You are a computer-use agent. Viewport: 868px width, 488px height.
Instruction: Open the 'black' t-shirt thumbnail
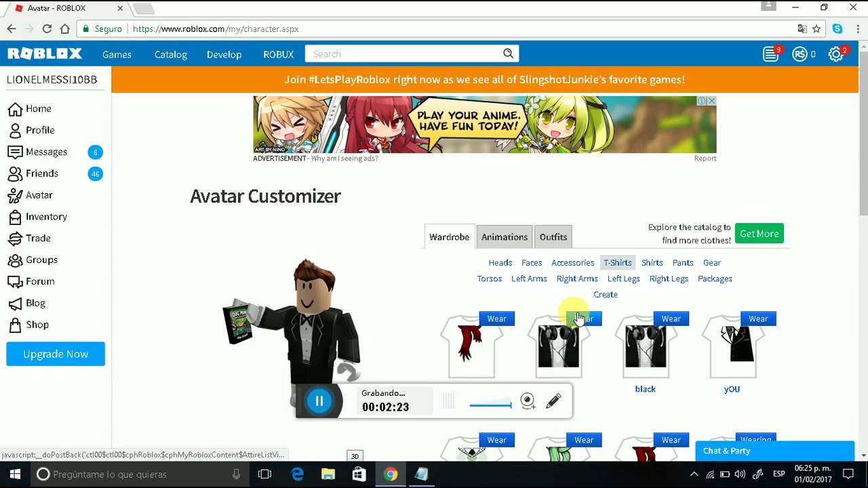(646, 347)
